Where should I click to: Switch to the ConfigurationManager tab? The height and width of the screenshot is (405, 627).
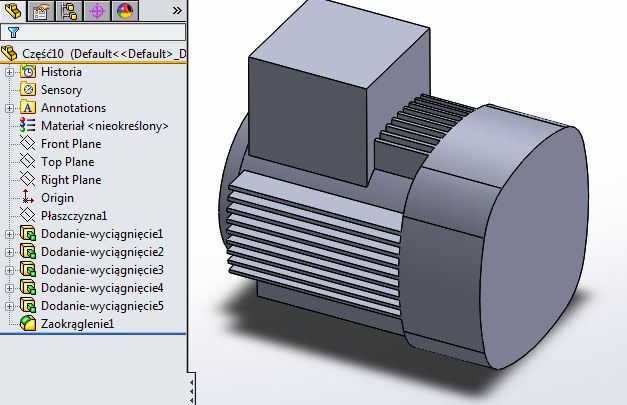(69, 11)
